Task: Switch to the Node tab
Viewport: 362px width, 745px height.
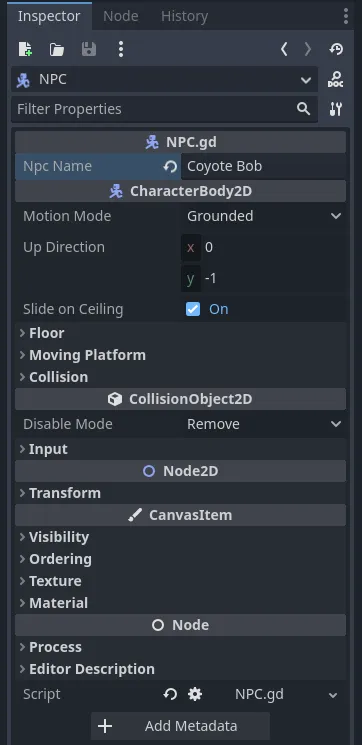Action: 121,16
